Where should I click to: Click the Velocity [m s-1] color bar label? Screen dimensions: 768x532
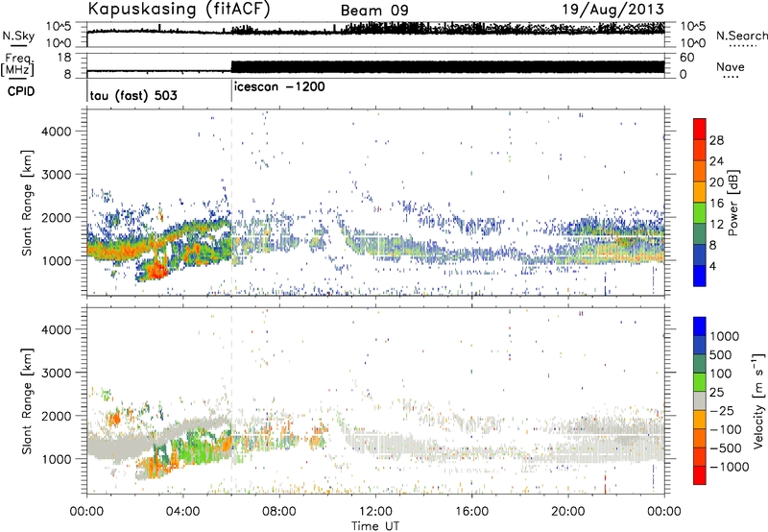758,400
